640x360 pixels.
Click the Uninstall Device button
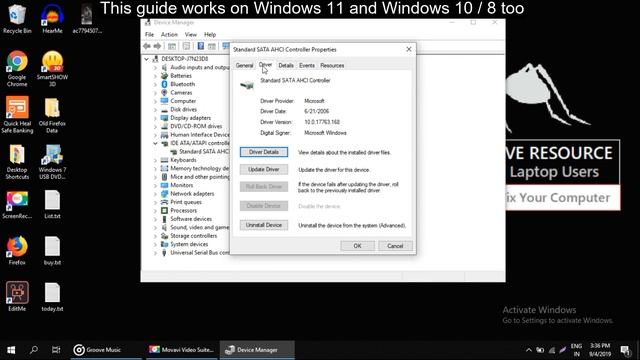264,225
